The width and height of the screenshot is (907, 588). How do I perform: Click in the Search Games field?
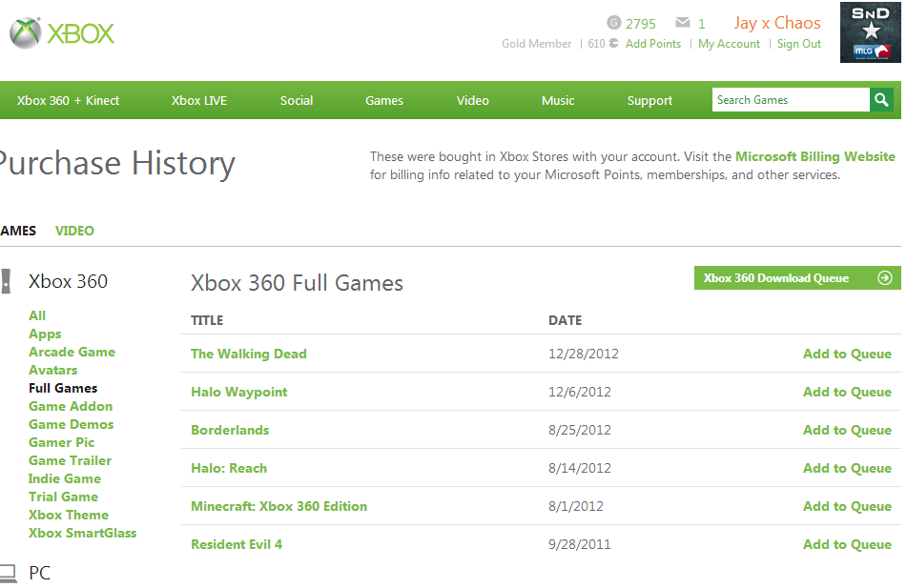click(791, 100)
